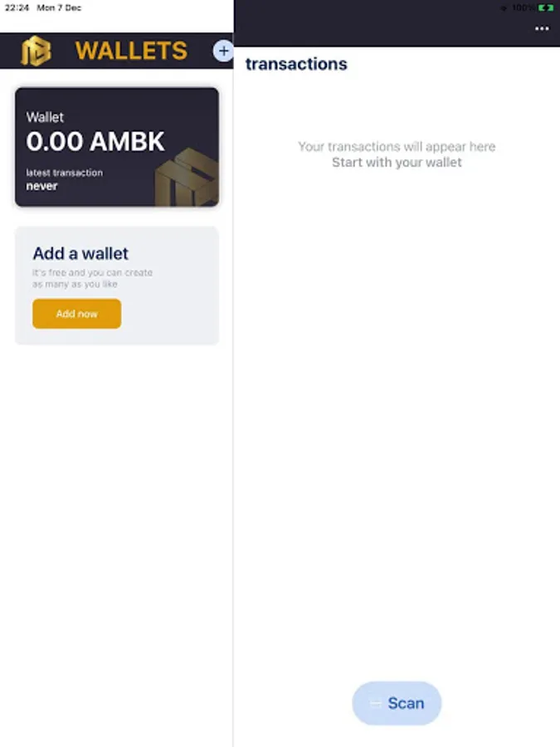This screenshot has height=747, width=560.
Task: Click the 100% battery percentage label
Action: pos(523,7)
